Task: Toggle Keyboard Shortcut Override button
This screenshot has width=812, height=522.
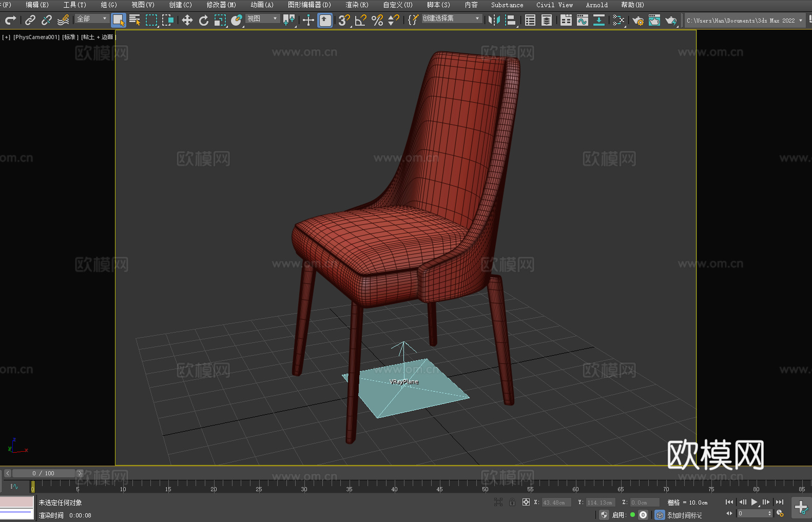Action: point(325,20)
